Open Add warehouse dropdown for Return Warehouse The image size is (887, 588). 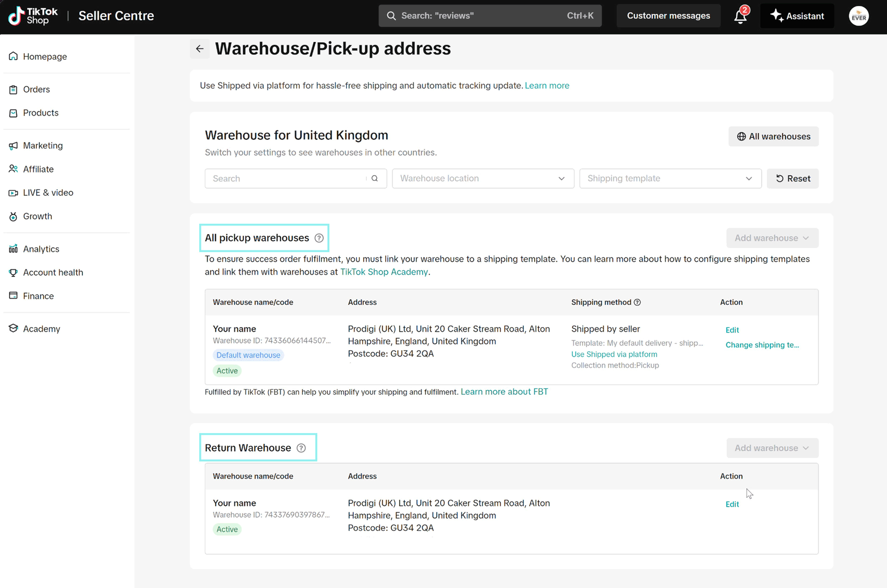click(x=772, y=448)
